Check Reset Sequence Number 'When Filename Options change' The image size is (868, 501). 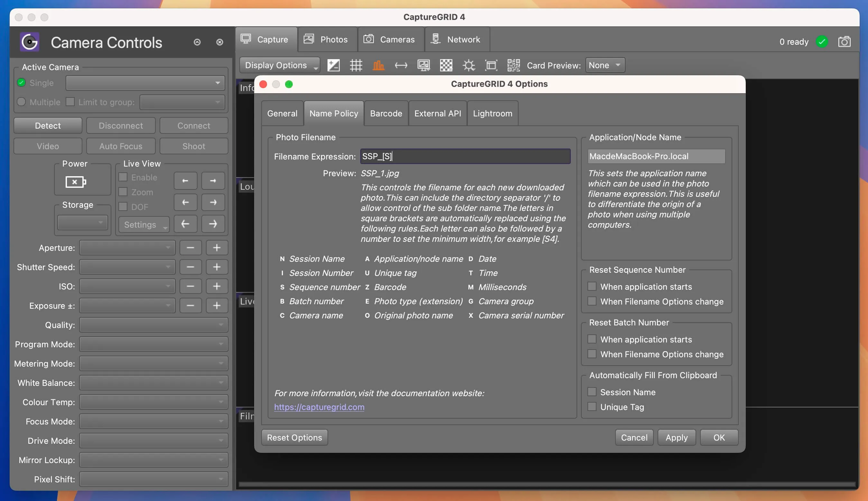pos(592,301)
